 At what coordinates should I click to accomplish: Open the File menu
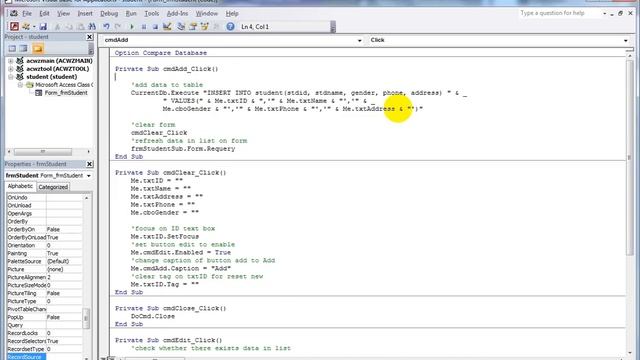pyautogui.click(x=27, y=13)
